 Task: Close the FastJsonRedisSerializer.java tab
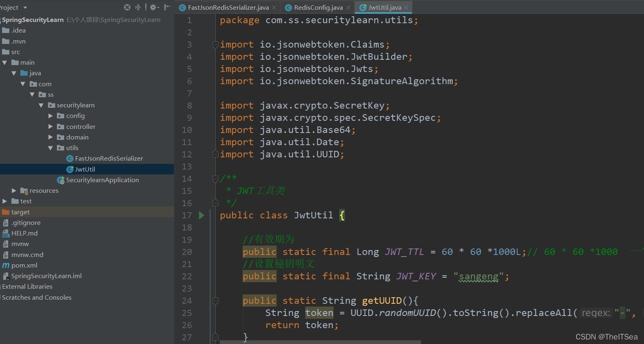tap(274, 8)
